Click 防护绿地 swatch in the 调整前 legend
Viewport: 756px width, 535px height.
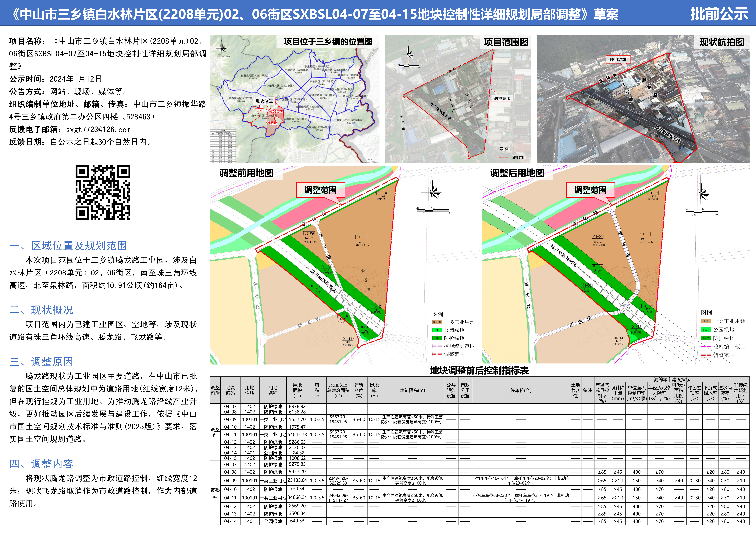(437, 338)
